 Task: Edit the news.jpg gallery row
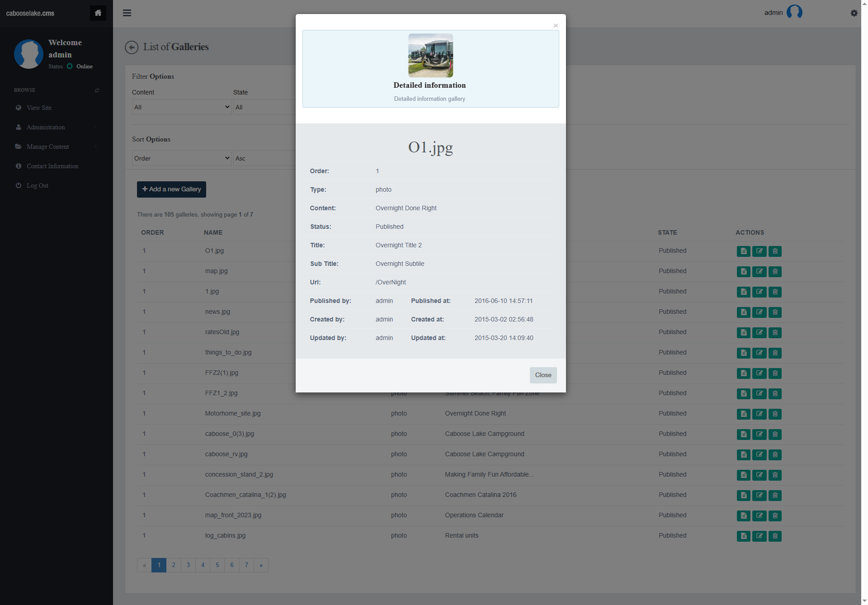pos(759,312)
